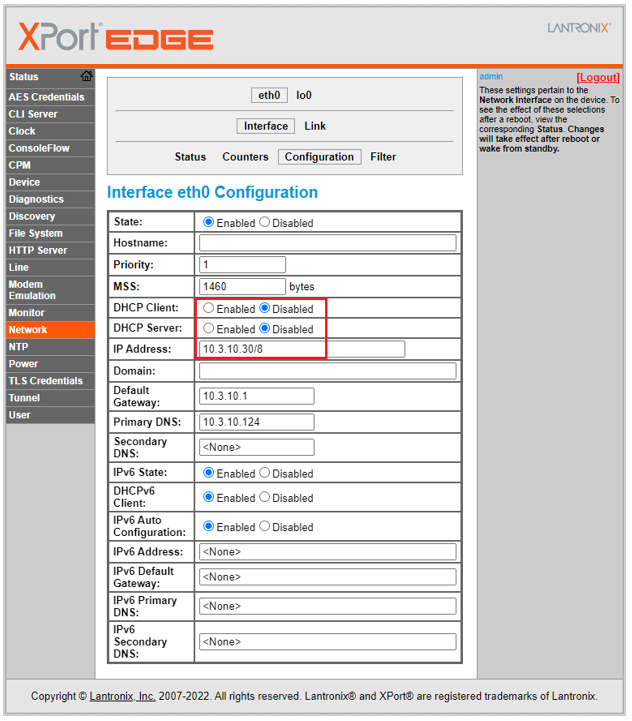This screenshot has width=632, height=721.
Task: Set State to Enabled
Action: [208, 222]
